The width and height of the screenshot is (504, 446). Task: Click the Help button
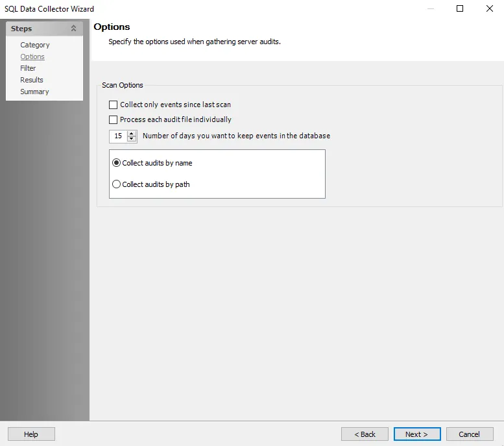(31, 434)
